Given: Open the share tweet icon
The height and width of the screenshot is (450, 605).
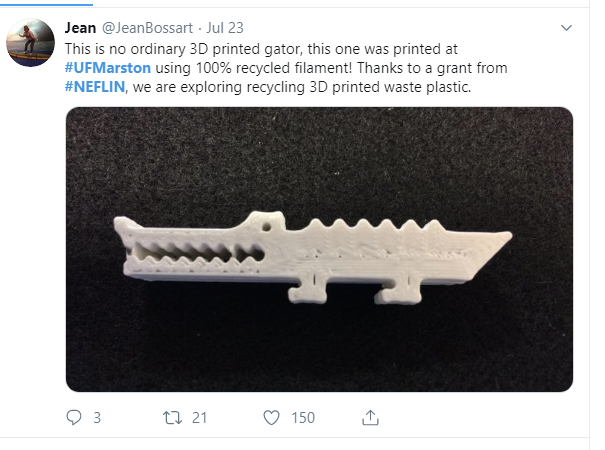Looking at the screenshot, I should [370, 417].
